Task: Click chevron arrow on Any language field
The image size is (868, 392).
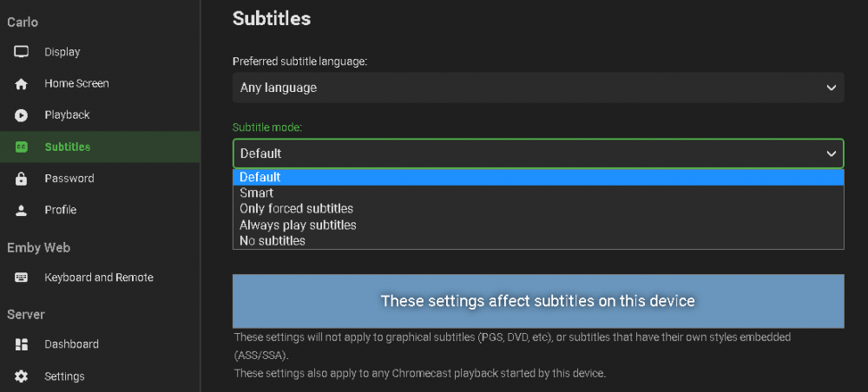Action: (x=832, y=88)
